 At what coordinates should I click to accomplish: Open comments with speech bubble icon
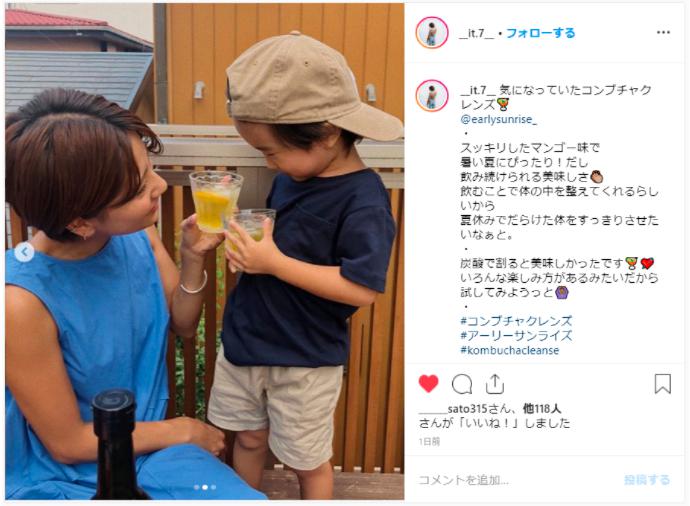pyautogui.click(x=462, y=384)
